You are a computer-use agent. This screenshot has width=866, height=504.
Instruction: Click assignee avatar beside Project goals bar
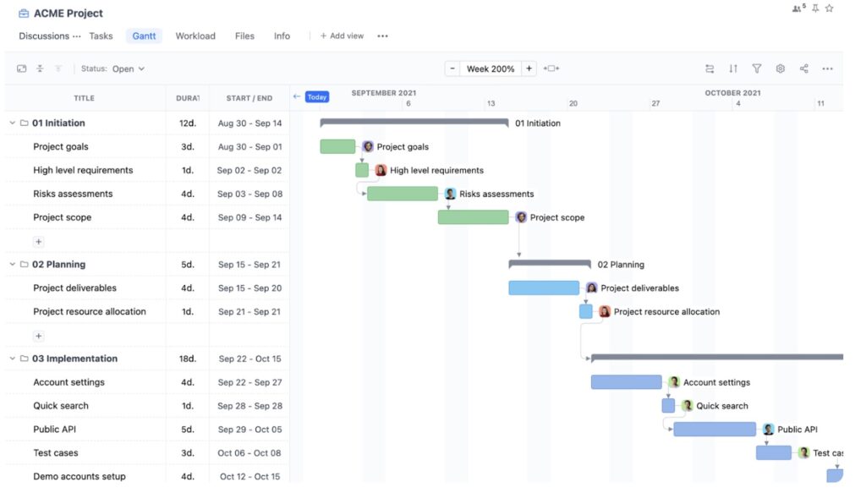tap(368, 147)
